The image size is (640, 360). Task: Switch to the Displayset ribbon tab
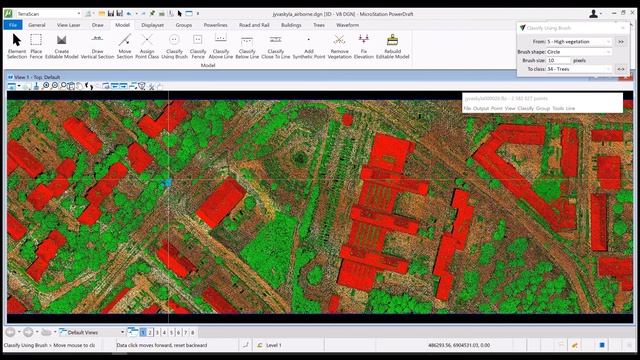coord(152,25)
